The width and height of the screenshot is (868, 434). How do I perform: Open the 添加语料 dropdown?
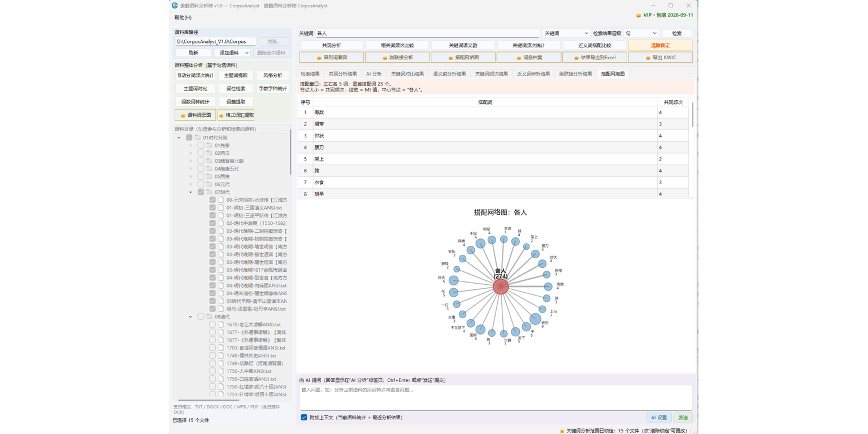click(233, 53)
